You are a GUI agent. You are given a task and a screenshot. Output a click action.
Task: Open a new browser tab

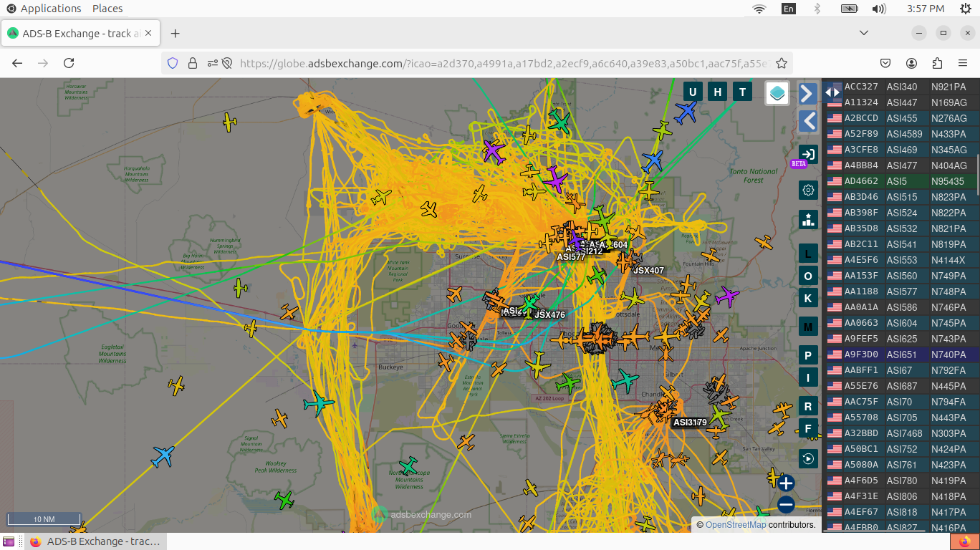[176, 34]
